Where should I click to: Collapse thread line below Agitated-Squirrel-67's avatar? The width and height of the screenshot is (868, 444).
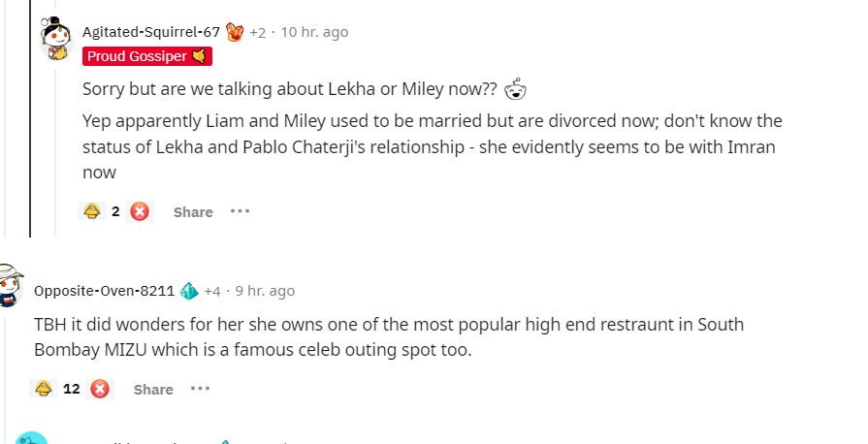(55, 145)
